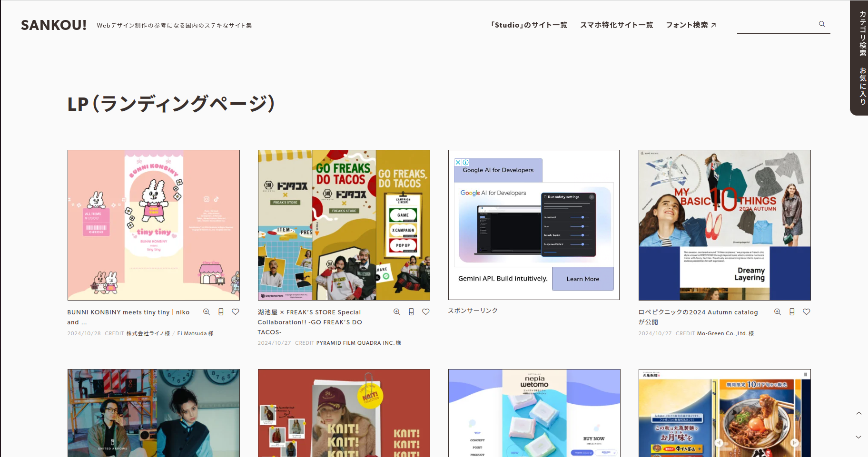Favorite the GO FREAK'S DO TACOS card

(425, 312)
